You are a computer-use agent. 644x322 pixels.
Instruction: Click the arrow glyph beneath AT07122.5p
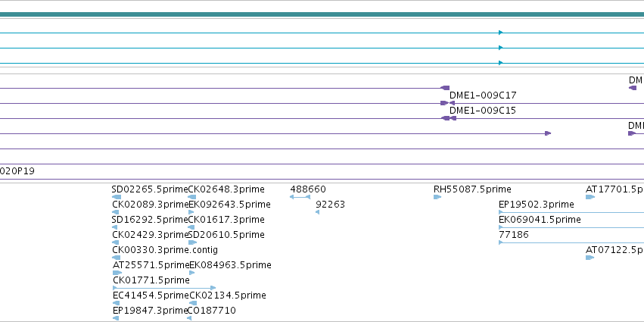click(x=590, y=258)
